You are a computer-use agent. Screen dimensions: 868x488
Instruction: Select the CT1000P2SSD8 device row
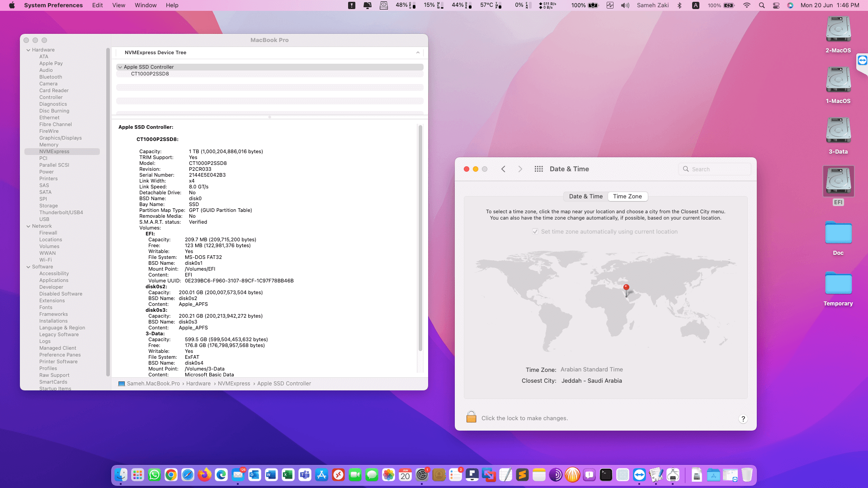click(x=270, y=74)
